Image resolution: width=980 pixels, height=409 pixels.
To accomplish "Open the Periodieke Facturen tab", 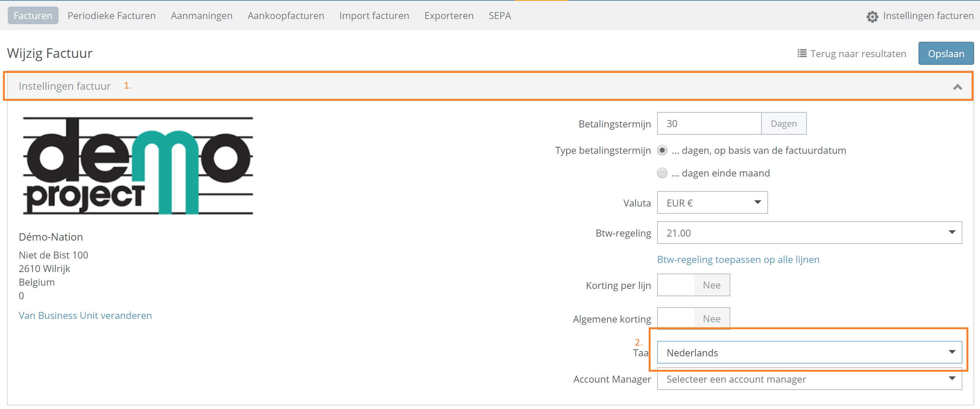I will 111,16.
